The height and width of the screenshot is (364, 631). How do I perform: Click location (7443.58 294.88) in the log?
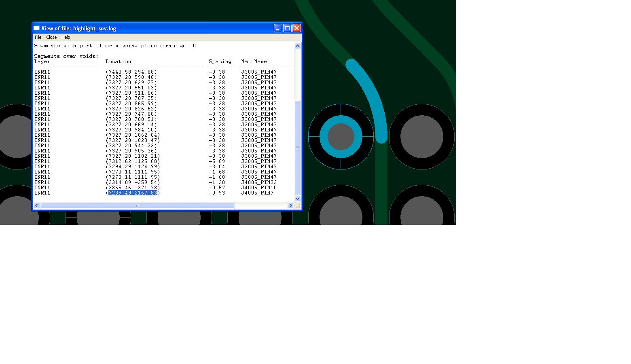point(131,72)
